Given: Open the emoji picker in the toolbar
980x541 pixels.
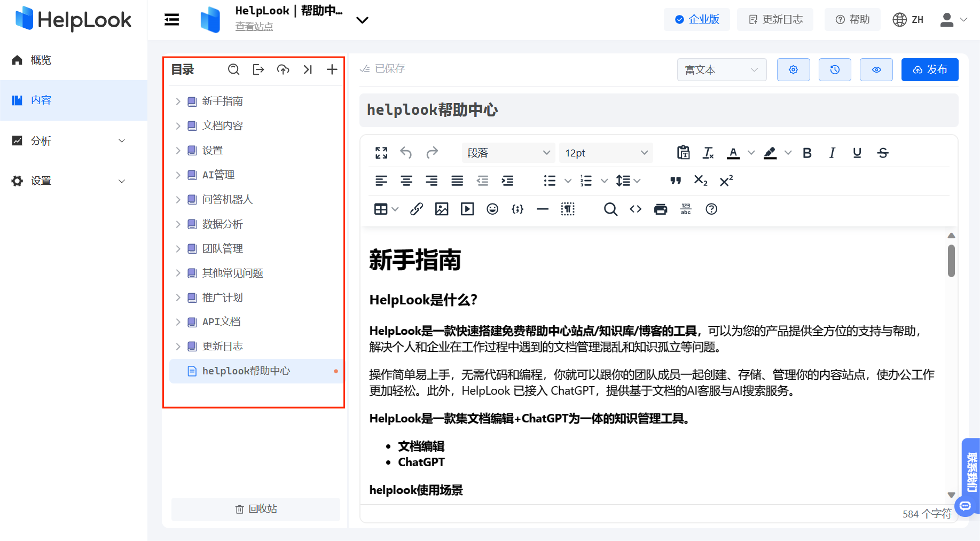Looking at the screenshot, I should (x=492, y=209).
